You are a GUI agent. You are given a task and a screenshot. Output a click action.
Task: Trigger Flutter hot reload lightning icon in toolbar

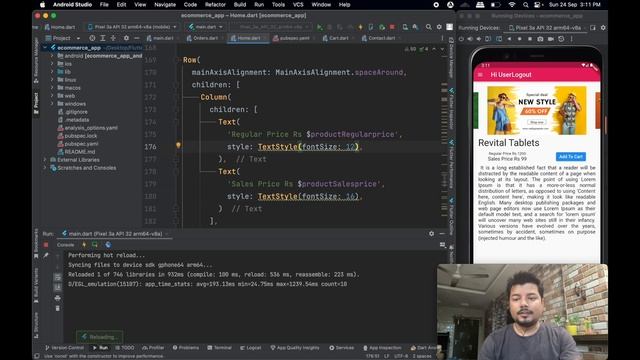click(x=360, y=27)
